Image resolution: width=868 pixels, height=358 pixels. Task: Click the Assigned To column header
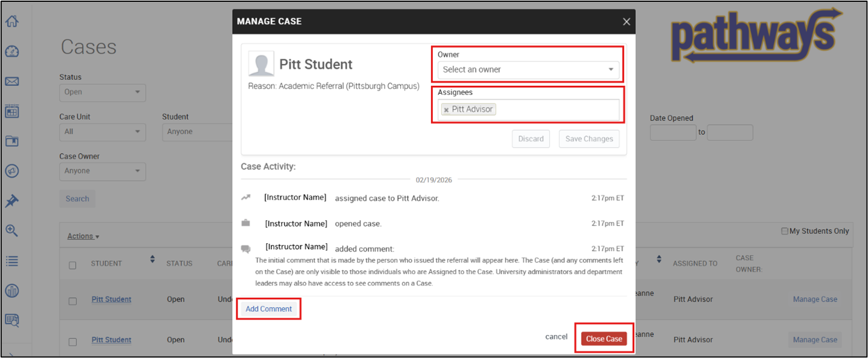coord(695,264)
